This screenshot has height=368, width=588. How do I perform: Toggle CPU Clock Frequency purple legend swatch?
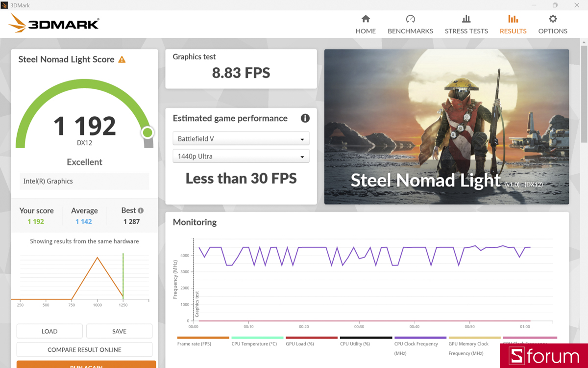coord(420,338)
